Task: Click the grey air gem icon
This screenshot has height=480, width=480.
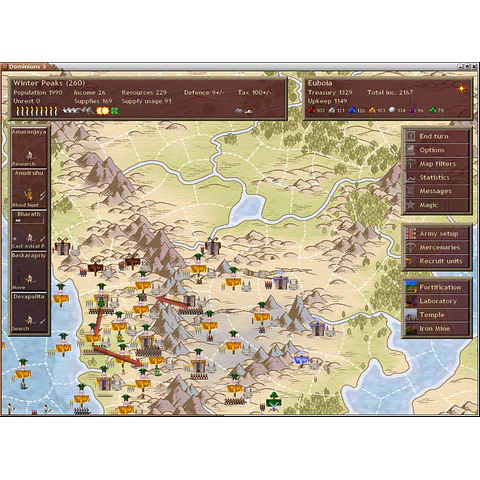Action: (x=331, y=110)
